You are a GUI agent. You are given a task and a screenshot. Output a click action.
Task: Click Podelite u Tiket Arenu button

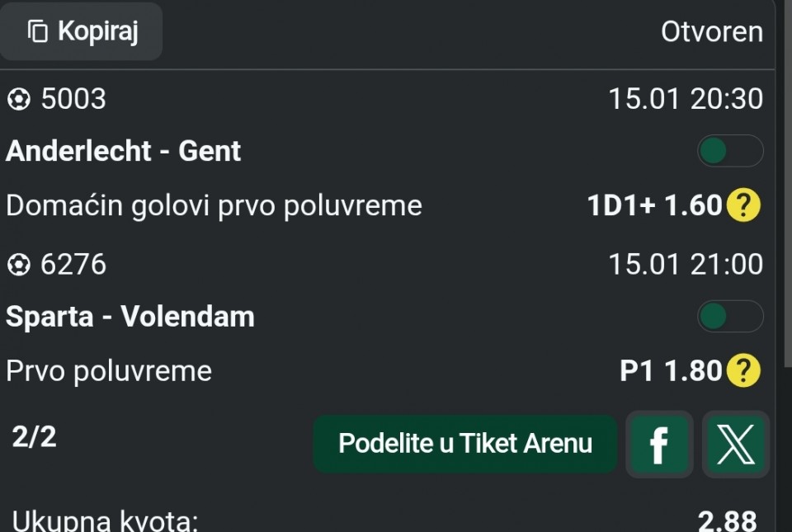464,444
